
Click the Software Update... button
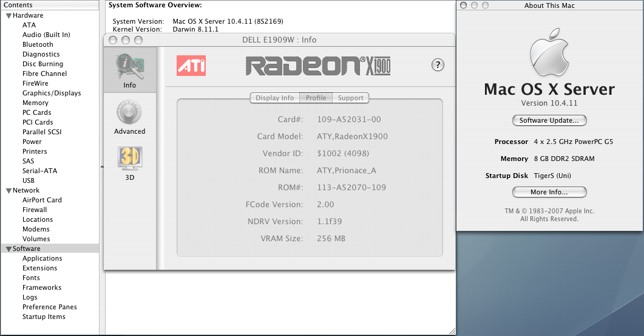coord(549,120)
